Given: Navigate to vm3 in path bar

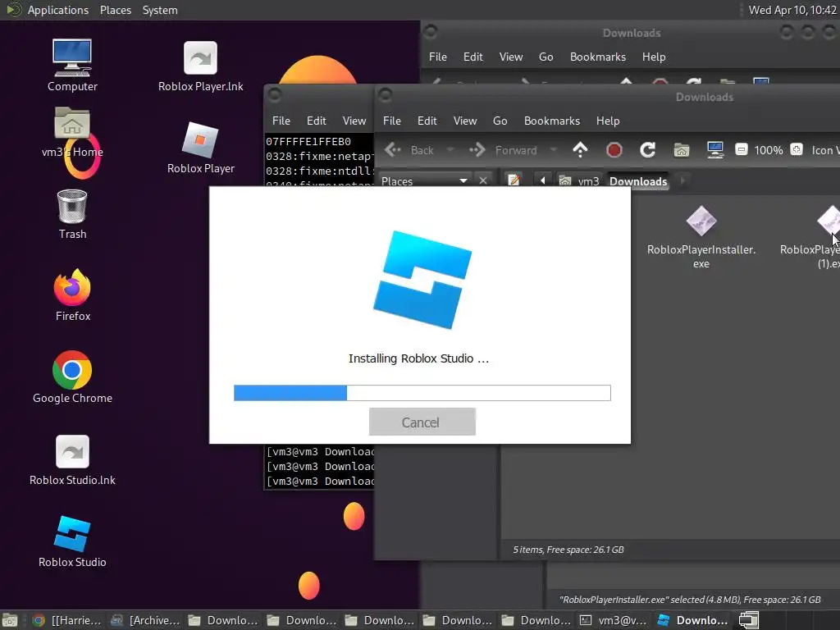Looking at the screenshot, I should click(579, 181).
